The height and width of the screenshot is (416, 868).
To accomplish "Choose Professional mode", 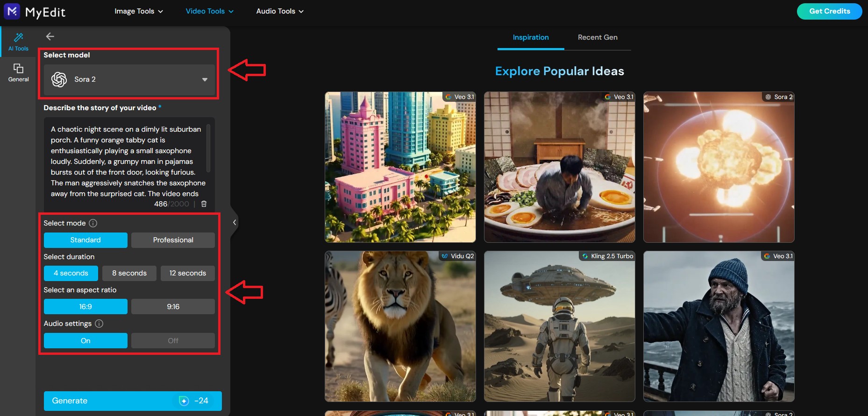I will click(173, 240).
